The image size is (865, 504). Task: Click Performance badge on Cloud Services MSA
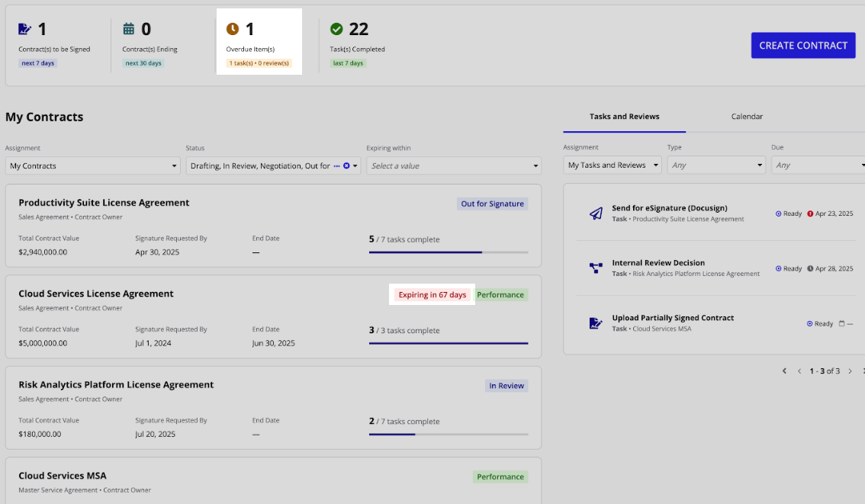click(500, 477)
